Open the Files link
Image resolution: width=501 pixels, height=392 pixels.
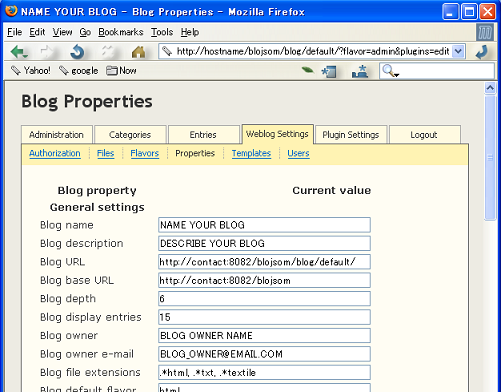click(x=105, y=153)
